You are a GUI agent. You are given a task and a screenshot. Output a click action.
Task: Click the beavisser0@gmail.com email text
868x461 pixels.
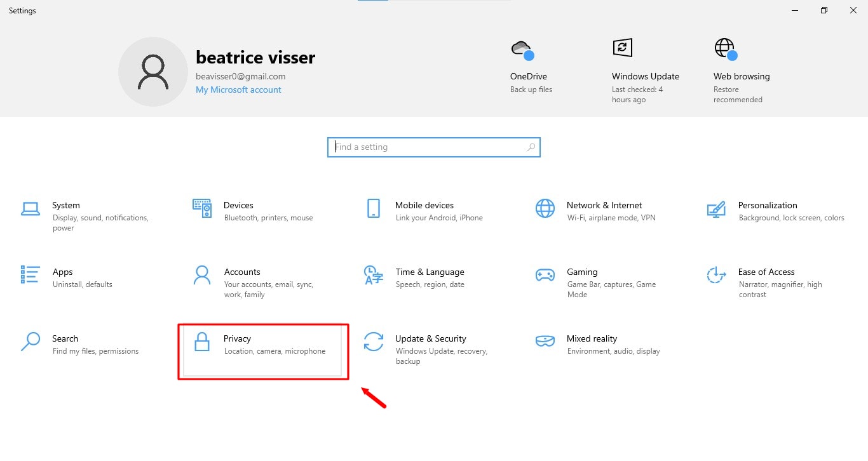pyautogui.click(x=241, y=76)
